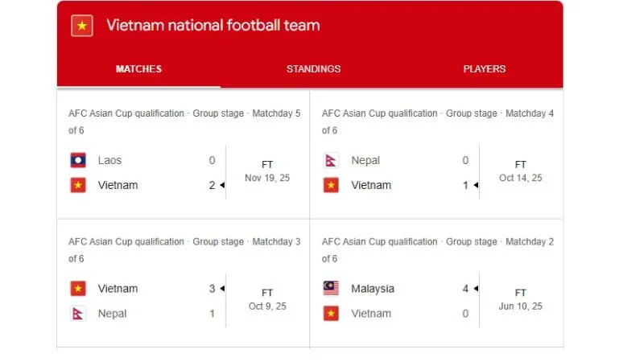Click the Malaysia team name
644x362 pixels.
click(373, 288)
